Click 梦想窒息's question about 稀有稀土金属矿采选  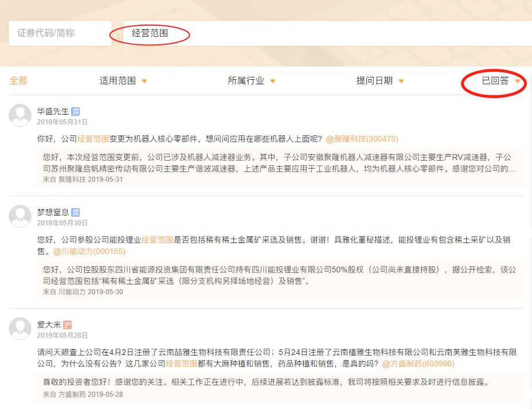pos(274,245)
